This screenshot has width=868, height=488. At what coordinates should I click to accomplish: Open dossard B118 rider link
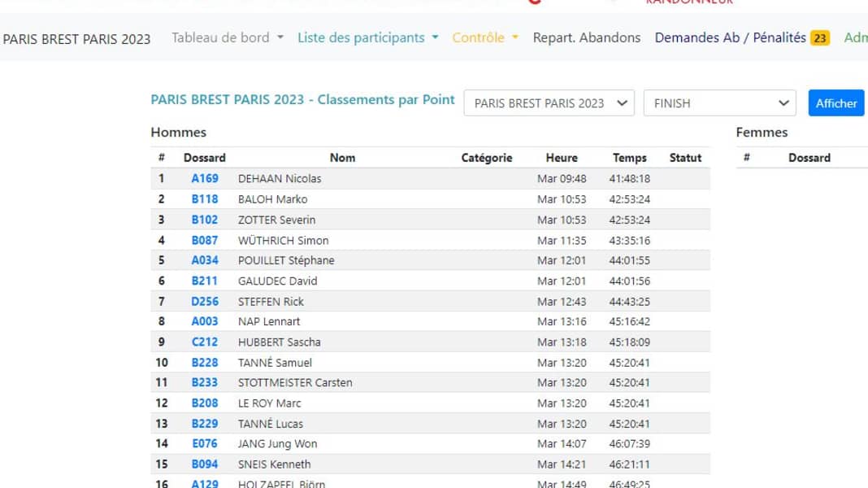(205, 198)
